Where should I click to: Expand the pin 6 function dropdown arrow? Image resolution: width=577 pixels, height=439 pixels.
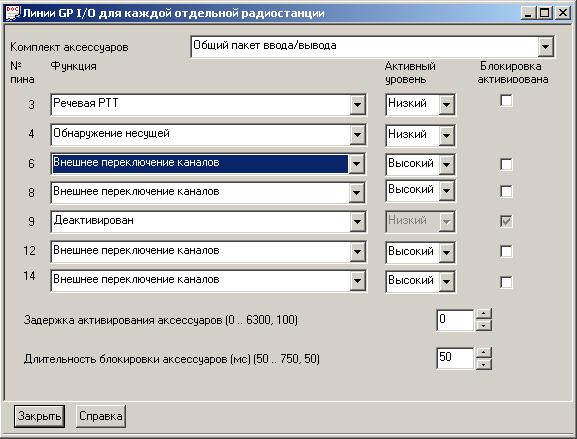click(x=356, y=164)
